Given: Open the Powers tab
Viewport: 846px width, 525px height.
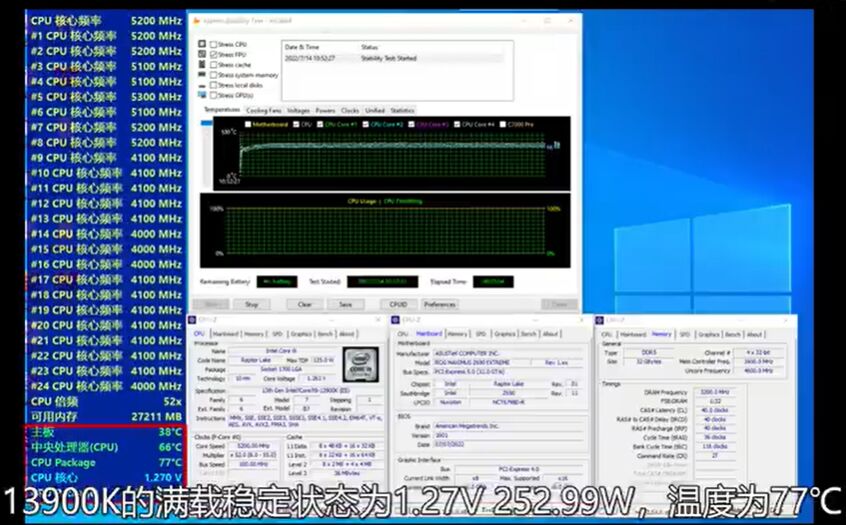Looking at the screenshot, I should coord(325,110).
